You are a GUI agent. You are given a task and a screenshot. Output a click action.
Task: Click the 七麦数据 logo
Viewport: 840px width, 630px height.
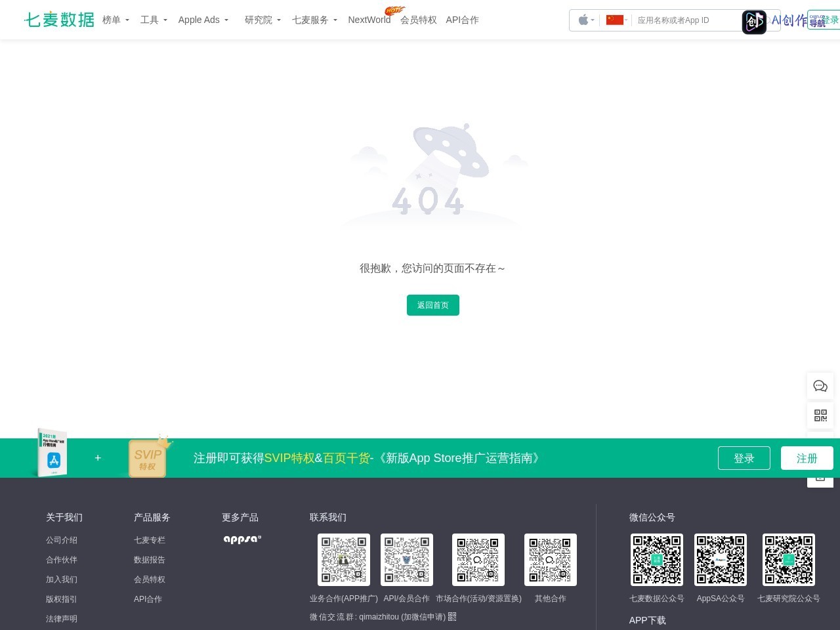[x=59, y=20]
